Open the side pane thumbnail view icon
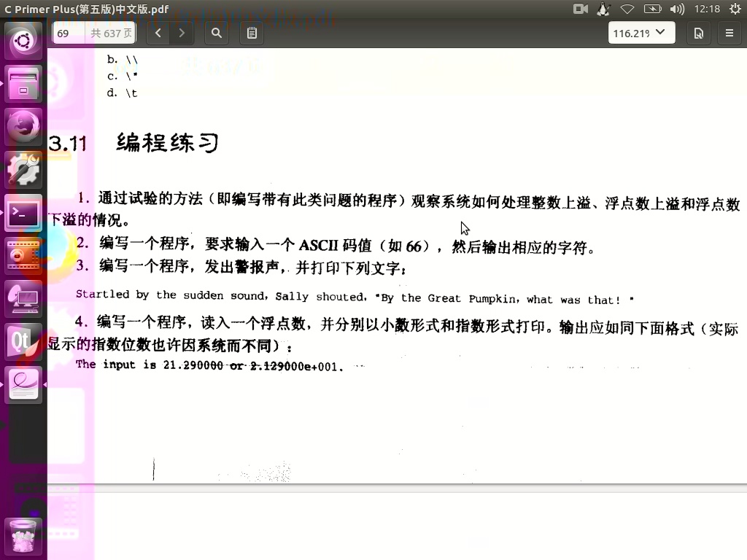The image size is (747, 560). point(698,33)
